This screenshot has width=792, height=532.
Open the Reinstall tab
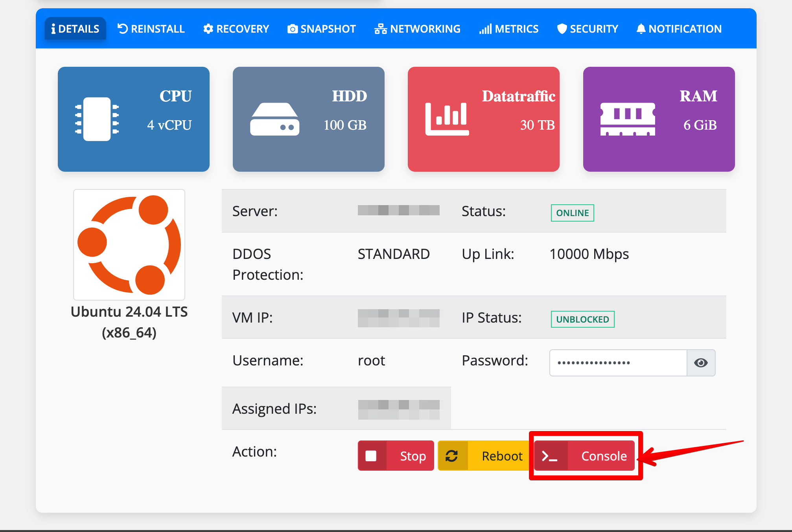(151, 29)
